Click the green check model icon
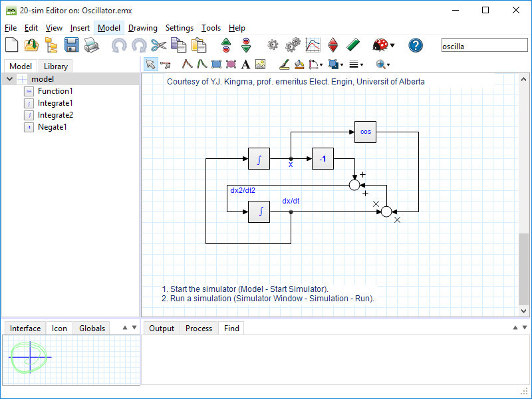 [x=353, y=45]
